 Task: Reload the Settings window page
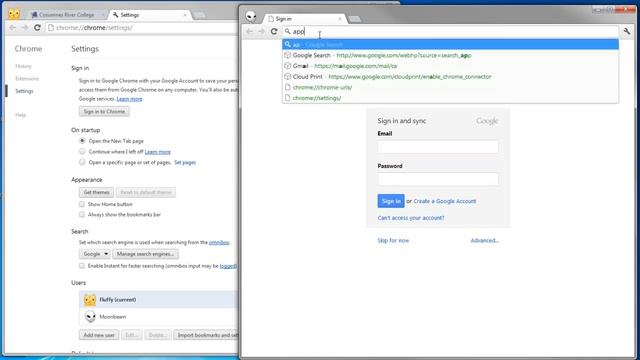pyautogui.click(x=37, y=27)
